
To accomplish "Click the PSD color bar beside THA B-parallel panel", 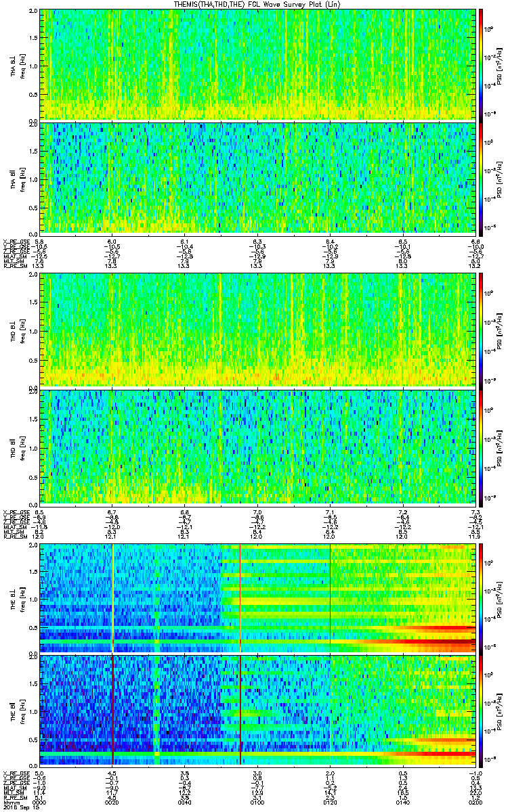I will (x=481, y=178).
